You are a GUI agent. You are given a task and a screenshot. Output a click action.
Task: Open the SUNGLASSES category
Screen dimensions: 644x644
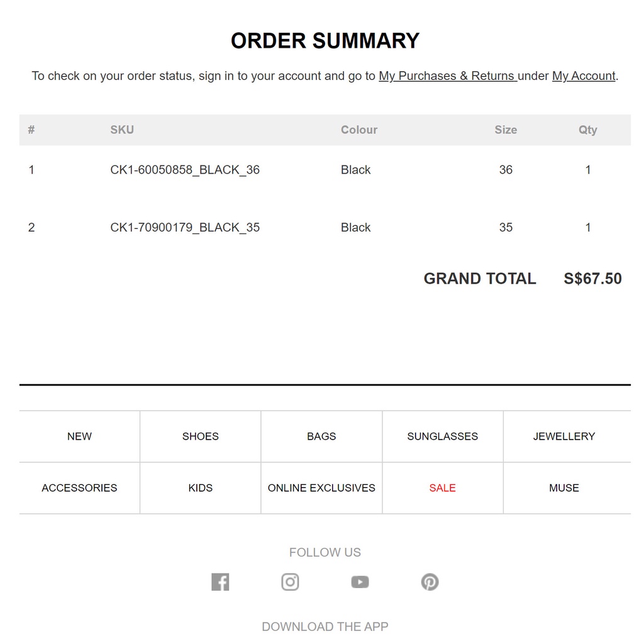point(443,436)
